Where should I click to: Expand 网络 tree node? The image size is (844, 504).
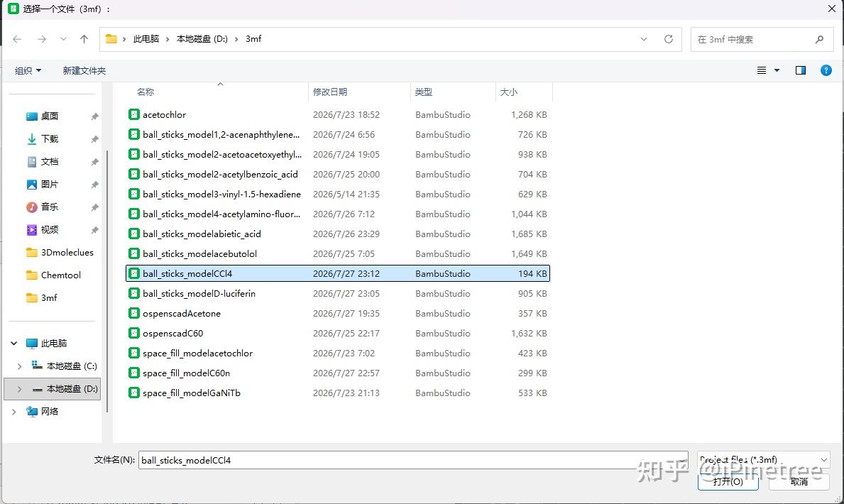tap(14, 412)
